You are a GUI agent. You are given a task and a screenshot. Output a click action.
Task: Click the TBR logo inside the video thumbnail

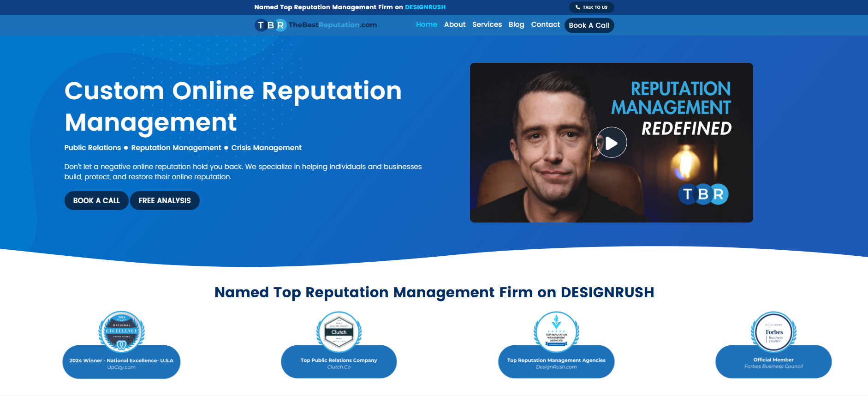(703, 194)
